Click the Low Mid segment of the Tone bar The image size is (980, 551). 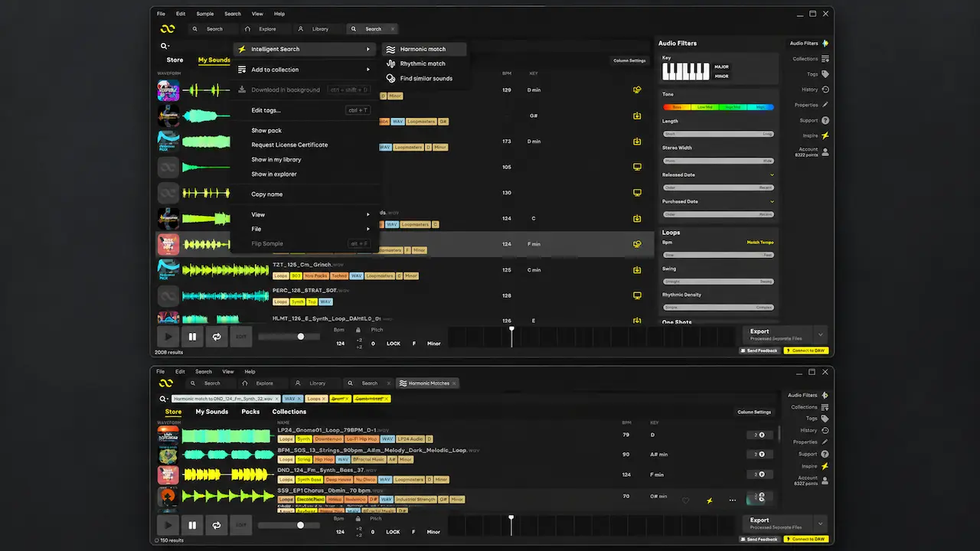pos(705,107)
